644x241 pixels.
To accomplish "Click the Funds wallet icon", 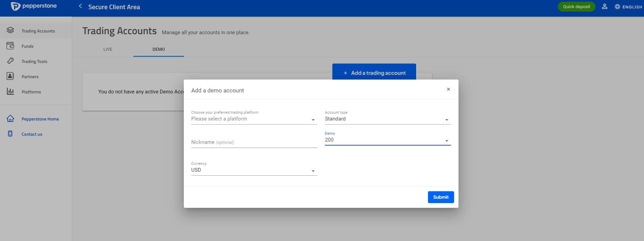I will point(11,46).
